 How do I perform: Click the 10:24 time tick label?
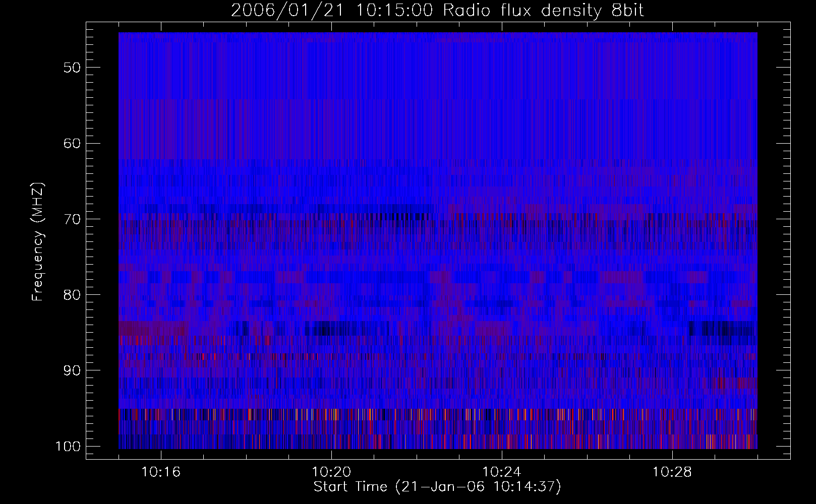502,472
